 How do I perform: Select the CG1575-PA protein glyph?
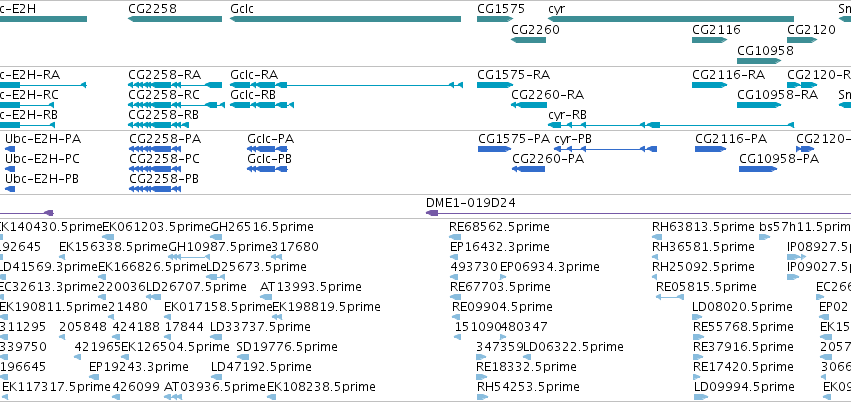click(x=494, y=149)
